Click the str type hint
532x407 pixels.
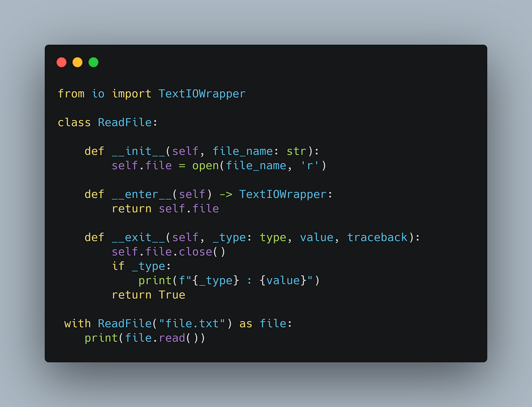point(296,151)
